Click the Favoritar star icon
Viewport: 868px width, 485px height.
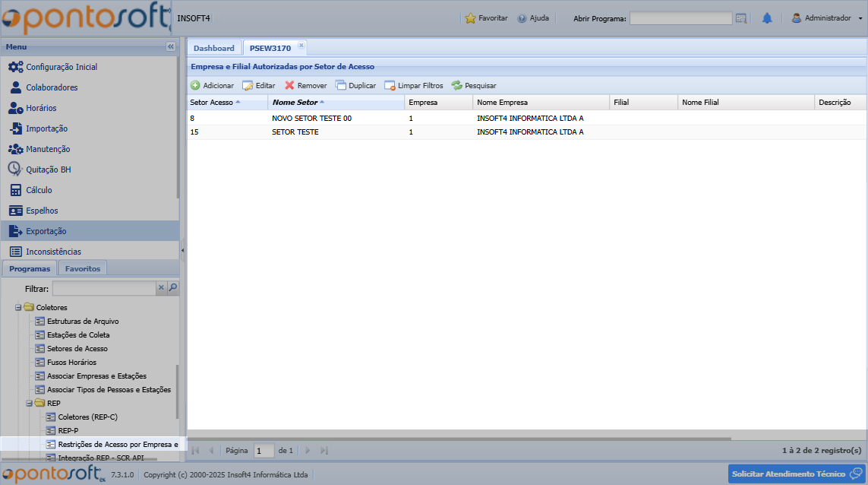[x=470, y=18]
